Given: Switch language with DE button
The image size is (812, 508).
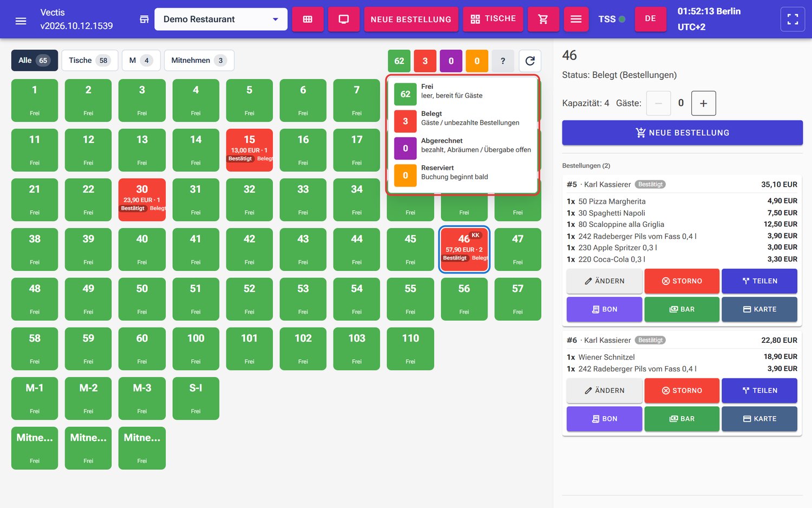Looking at the screenshot, I should pos(650,19).
